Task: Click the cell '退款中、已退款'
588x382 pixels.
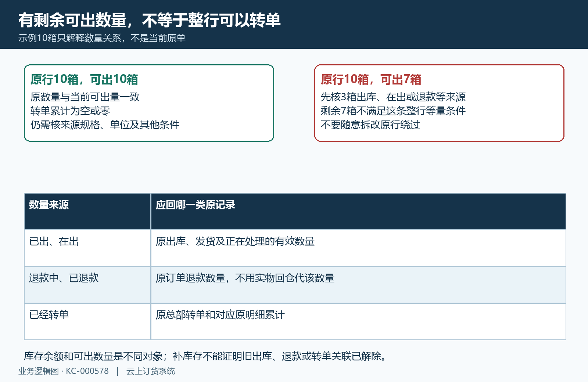Action: click(87, 285)
